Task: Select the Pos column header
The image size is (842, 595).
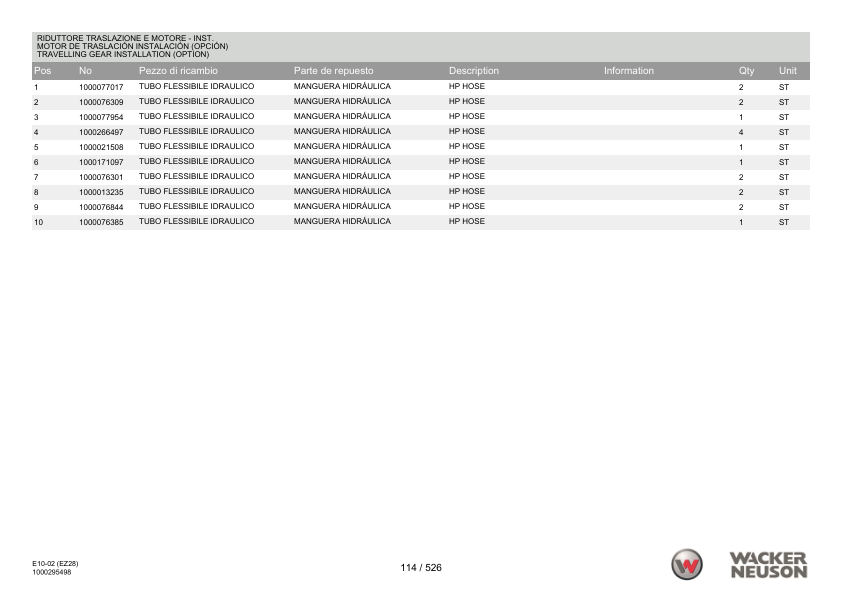Action: 42,71
